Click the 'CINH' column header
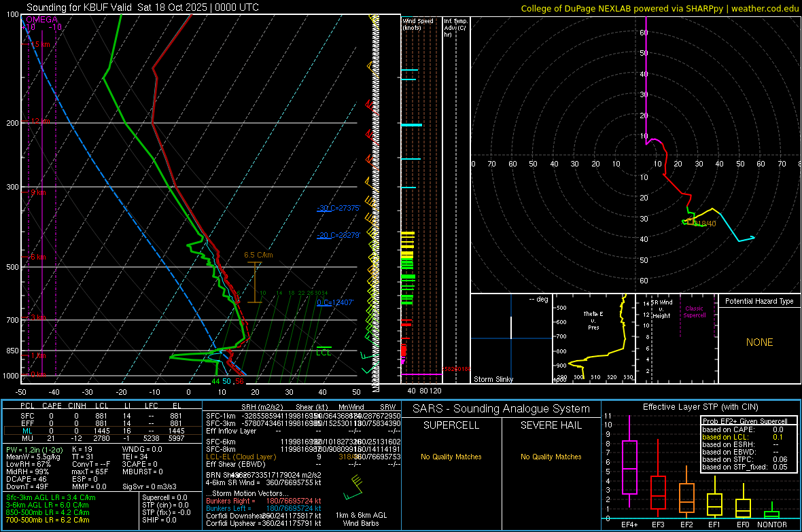This screenshot has height=532, width=802. click(77, 406)
